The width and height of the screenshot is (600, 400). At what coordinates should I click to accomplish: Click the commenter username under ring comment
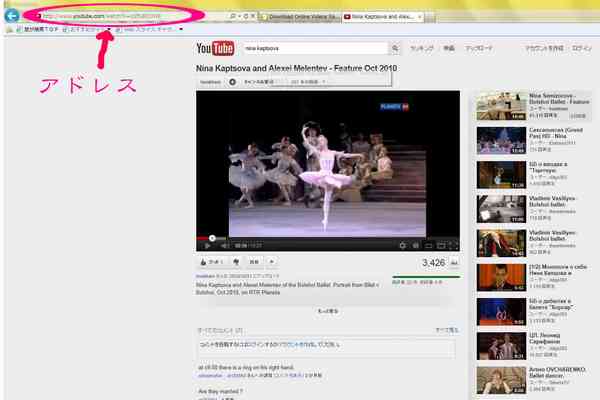(210, 376)
